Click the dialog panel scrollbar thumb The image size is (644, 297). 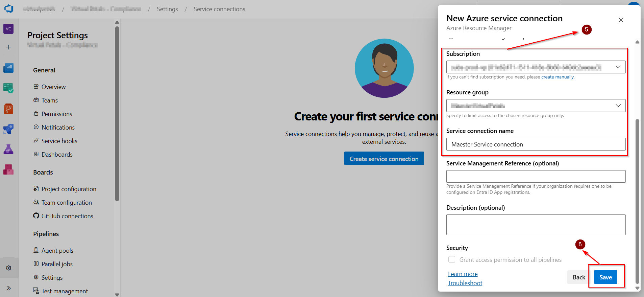pyautogui.click(x=637, y=201)
